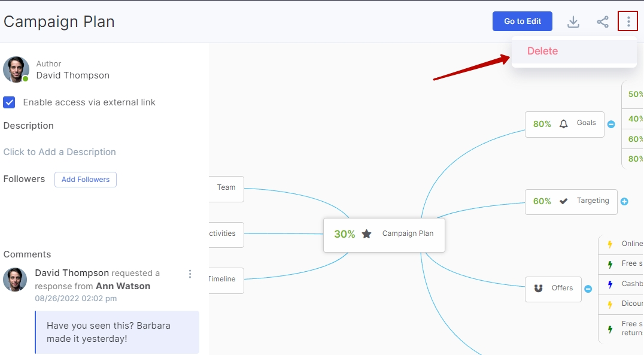Viewport: 644px width, 355px height.
Task: Click to add a description field
Action: coord(60,152)
